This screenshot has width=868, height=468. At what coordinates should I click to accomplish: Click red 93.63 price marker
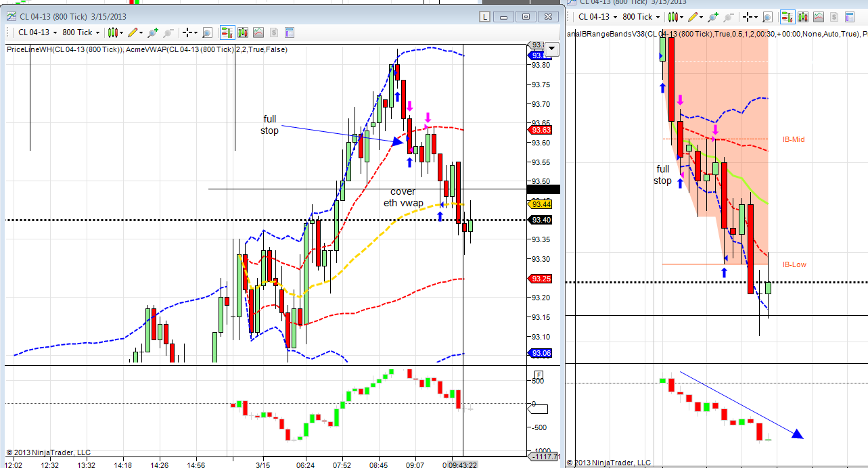(x=540, y=130)
